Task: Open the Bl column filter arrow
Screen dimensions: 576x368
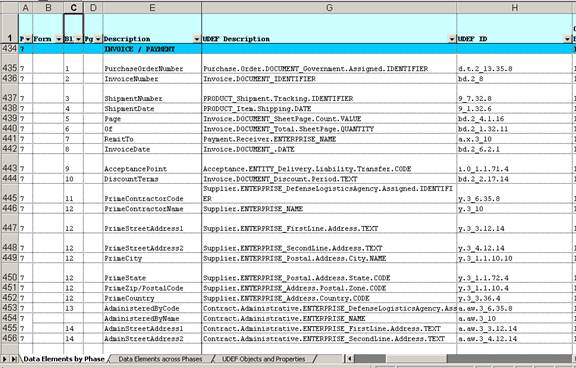Action: click(79, 39)
